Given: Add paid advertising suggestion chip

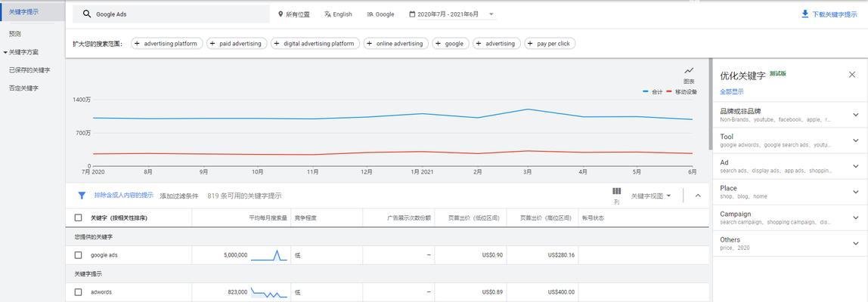Looking at the screenshot, I should 237,44.
